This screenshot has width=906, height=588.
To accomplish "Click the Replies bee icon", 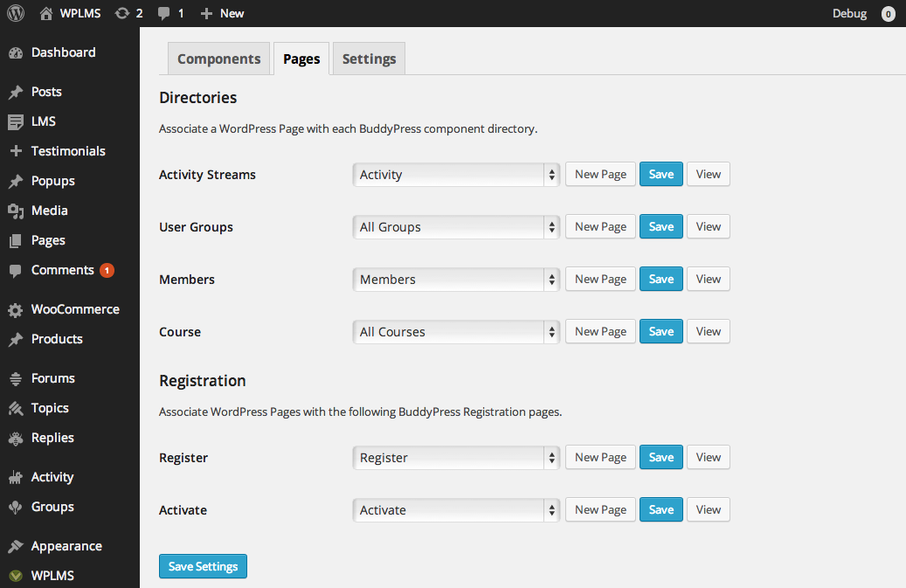I will point(16,439).
